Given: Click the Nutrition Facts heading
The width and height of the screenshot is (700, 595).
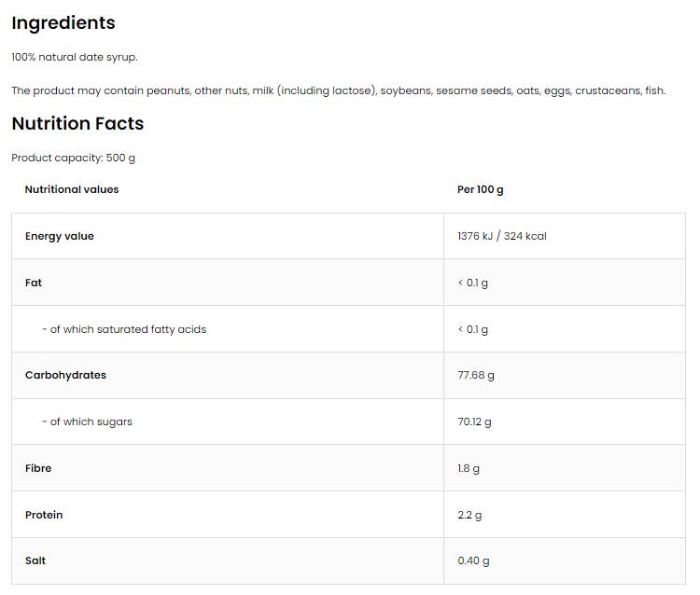Looking at the screenshot, I should [x=77, y=124].
